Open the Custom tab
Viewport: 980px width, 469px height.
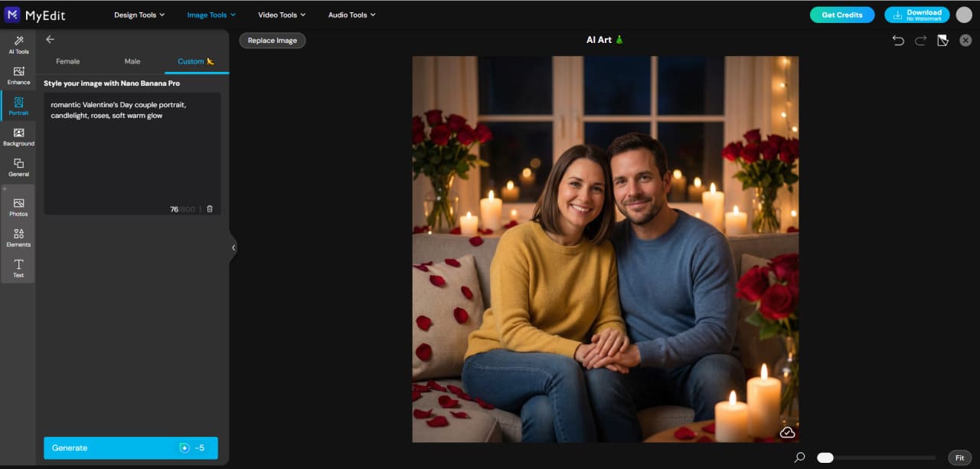pyautogui.click(x=192, y=61)
